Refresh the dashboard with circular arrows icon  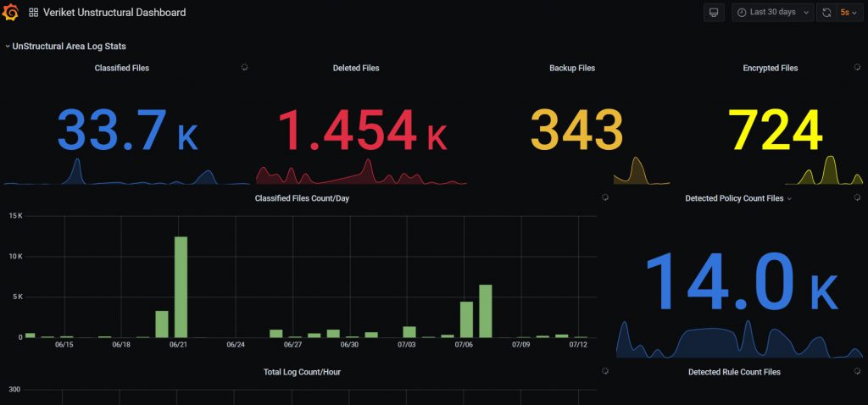click(x=826, y=12)
